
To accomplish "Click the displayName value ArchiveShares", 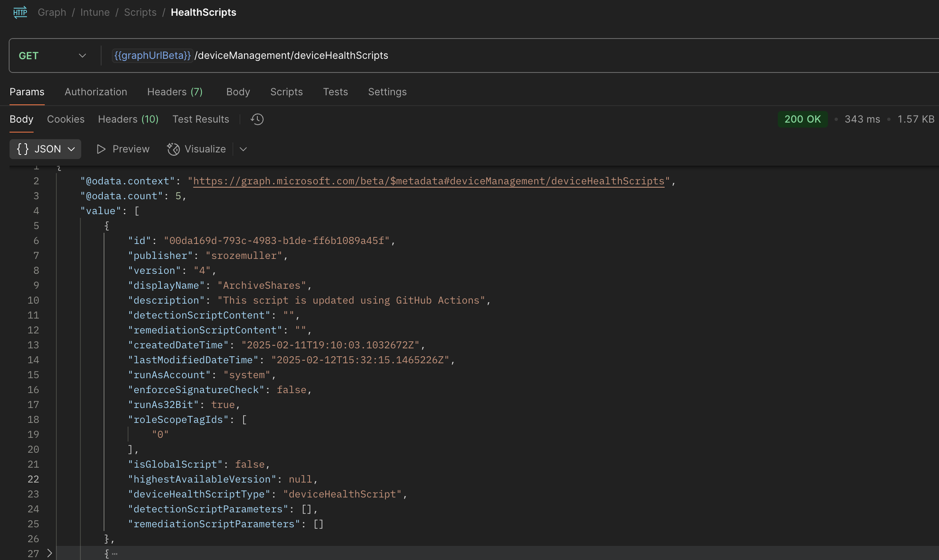I will coord(262,285).
